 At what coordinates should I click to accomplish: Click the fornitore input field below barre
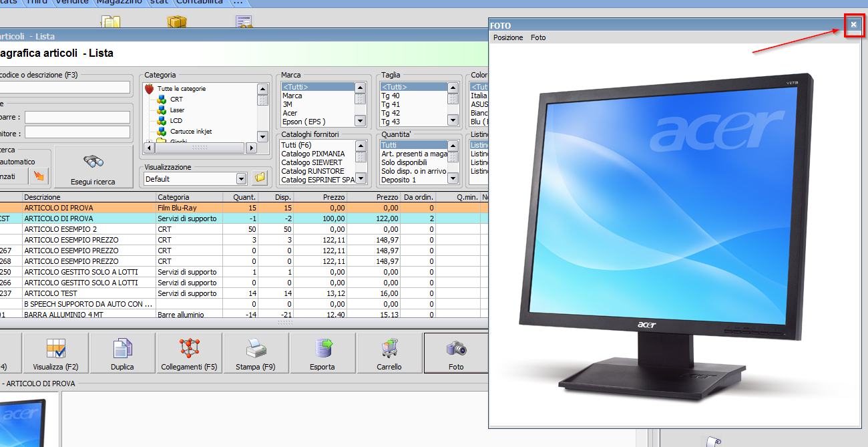(77, 132)
